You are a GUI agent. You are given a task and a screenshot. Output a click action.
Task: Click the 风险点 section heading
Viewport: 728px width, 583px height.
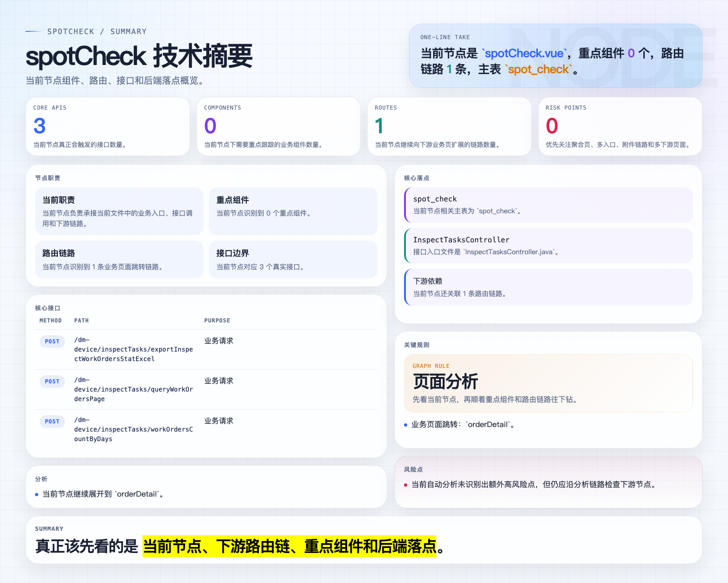(x=413, y=469)
